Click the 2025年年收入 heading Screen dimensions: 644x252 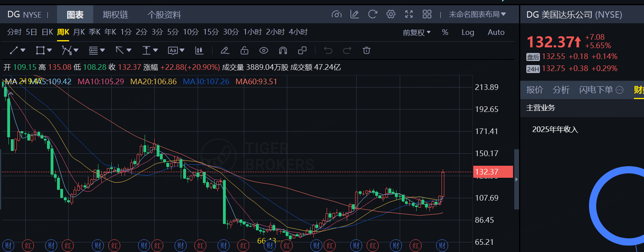[555, 130]
